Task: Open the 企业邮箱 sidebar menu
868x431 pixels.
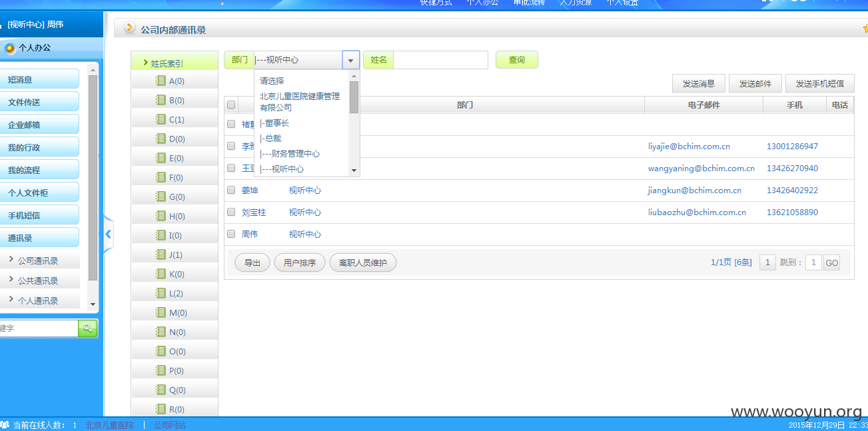Action: (39, 125)
